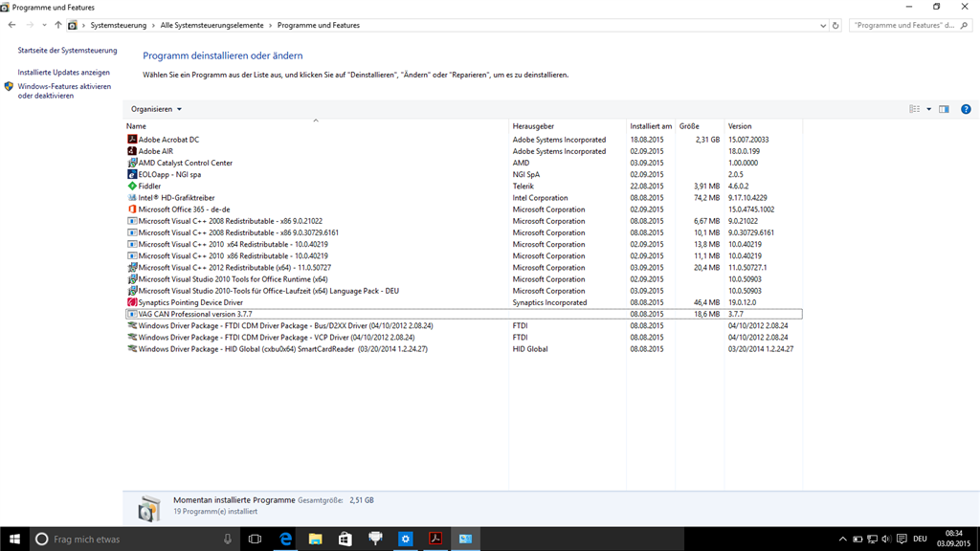
Task: Open the help button in toolbar
Action: point(966,109)
